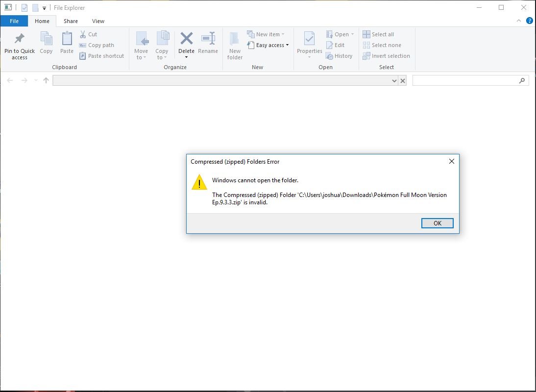Image resolution: width=536 pixels, height=392 pixels.
Task: Open the address bar history dropdown
Action: pos(394,81)
